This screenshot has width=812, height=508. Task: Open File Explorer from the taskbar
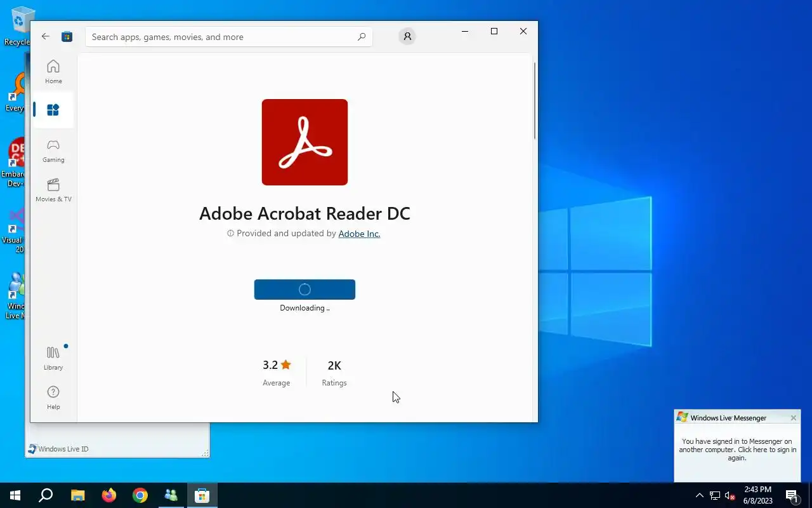pyautogui.click(x=77, y=495)
